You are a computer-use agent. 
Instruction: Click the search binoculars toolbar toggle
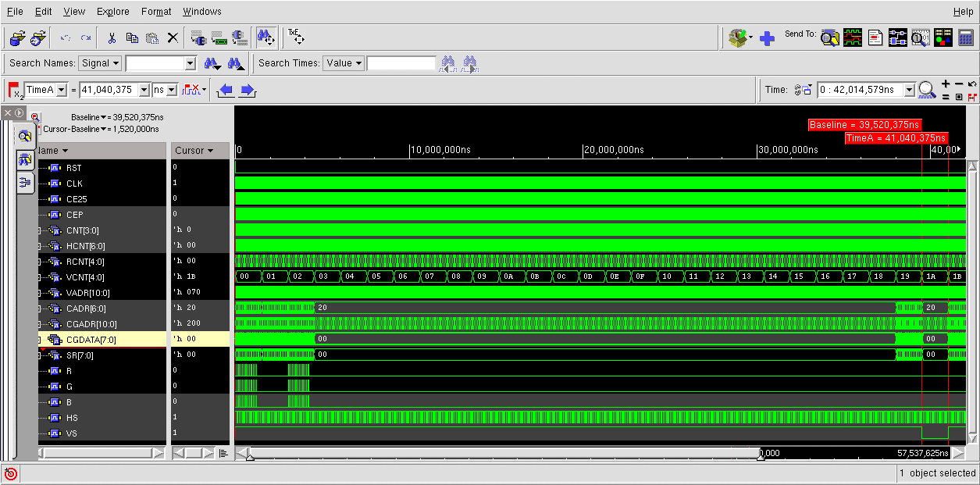click(265, 37)
